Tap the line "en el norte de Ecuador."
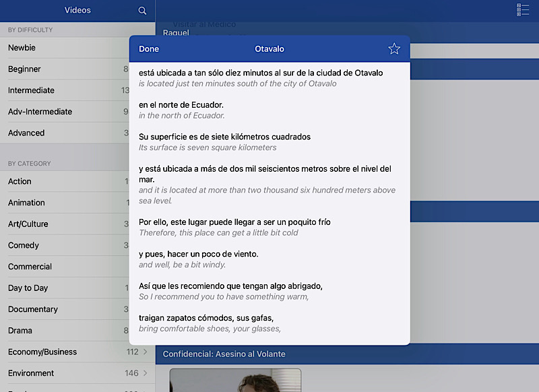Image resolution: width=539 pixels, height=392 pixels. click(181, 105)
